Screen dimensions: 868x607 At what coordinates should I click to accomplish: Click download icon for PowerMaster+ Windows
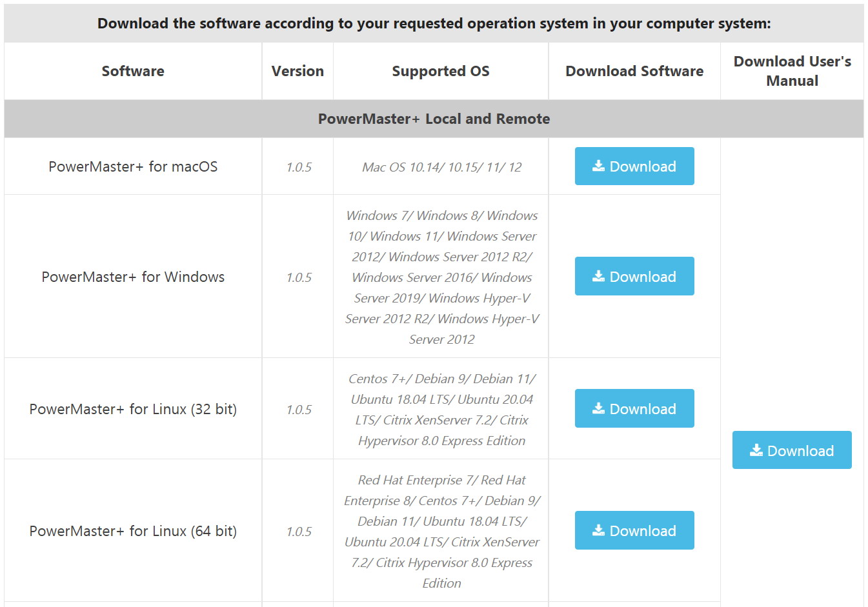599,277
